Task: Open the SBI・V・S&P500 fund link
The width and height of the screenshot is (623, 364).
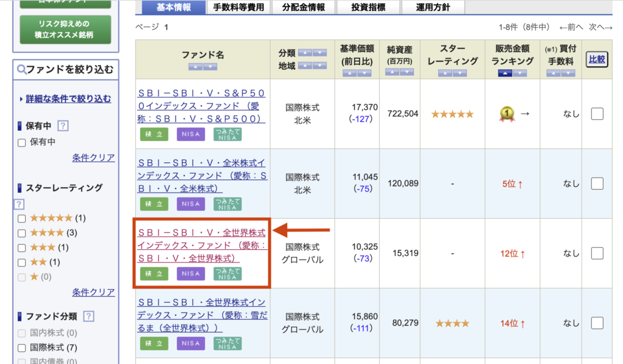Action: pos(201,106)
